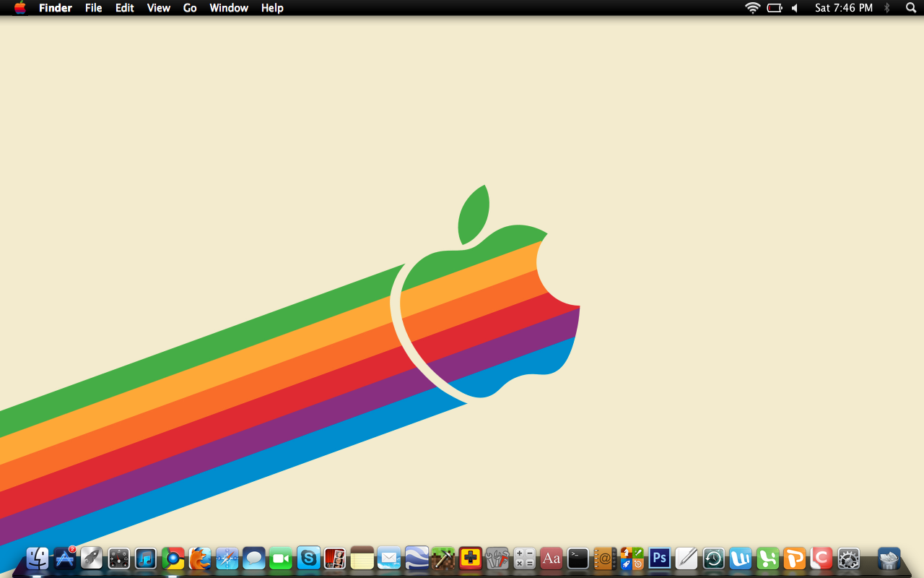
Task: Open Dashboard gauges icon in Dock
Action: pos(119,558)
